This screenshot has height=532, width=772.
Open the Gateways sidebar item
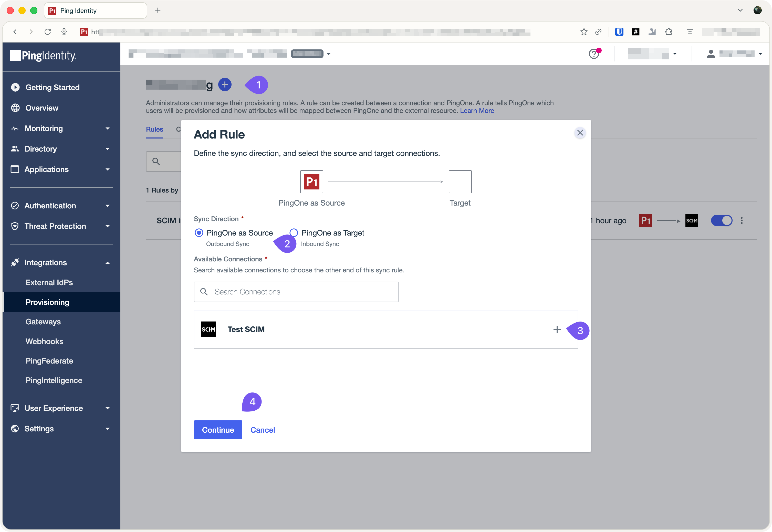(x=43, y=322)
